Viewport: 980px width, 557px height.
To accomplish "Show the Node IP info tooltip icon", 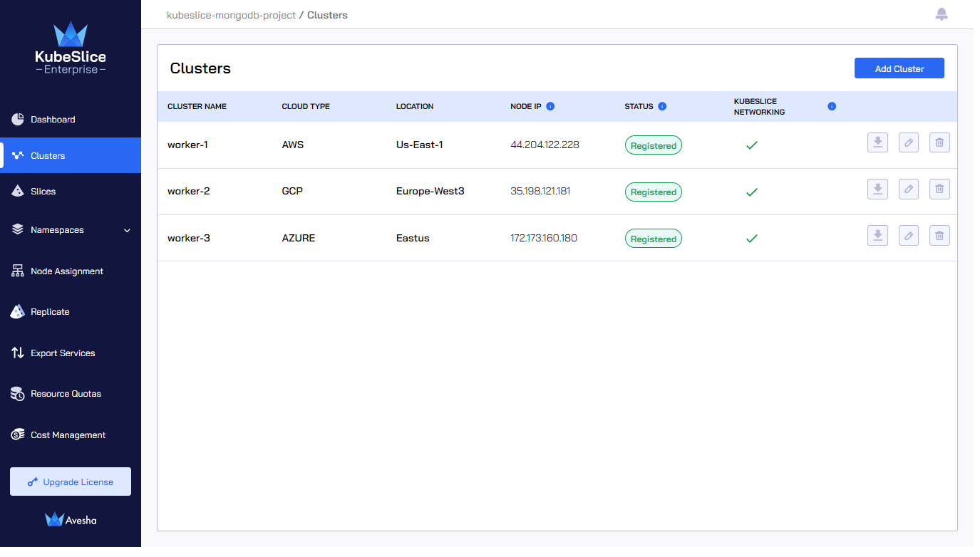I will pyautogui.click(x=550, y=106).
